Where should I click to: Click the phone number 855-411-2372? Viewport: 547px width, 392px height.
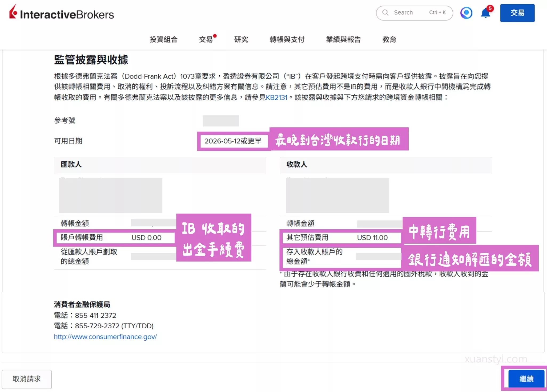click(95, 316)
